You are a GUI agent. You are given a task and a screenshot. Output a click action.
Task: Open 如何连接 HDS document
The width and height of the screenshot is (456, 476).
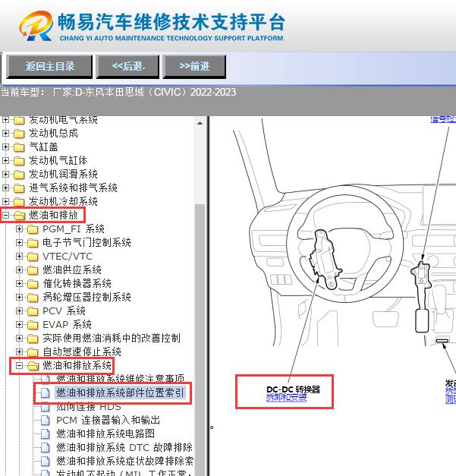click(x=89, y=406)
